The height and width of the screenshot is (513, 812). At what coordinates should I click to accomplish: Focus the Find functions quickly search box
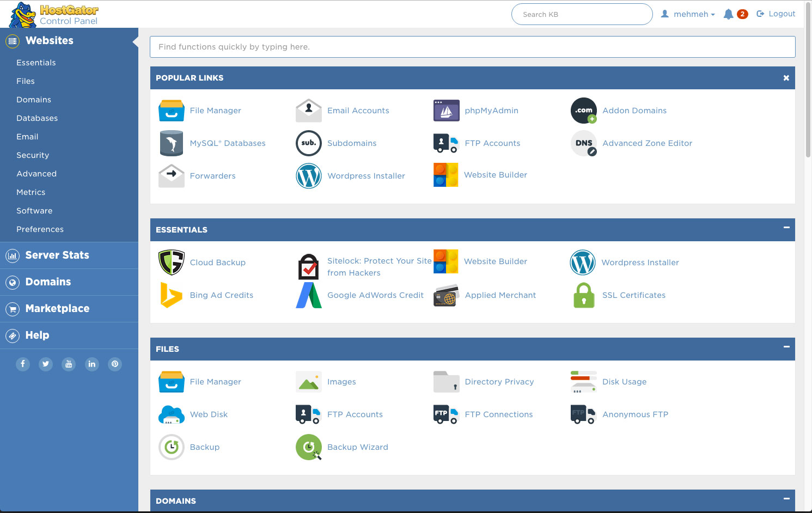pos(473,47)
